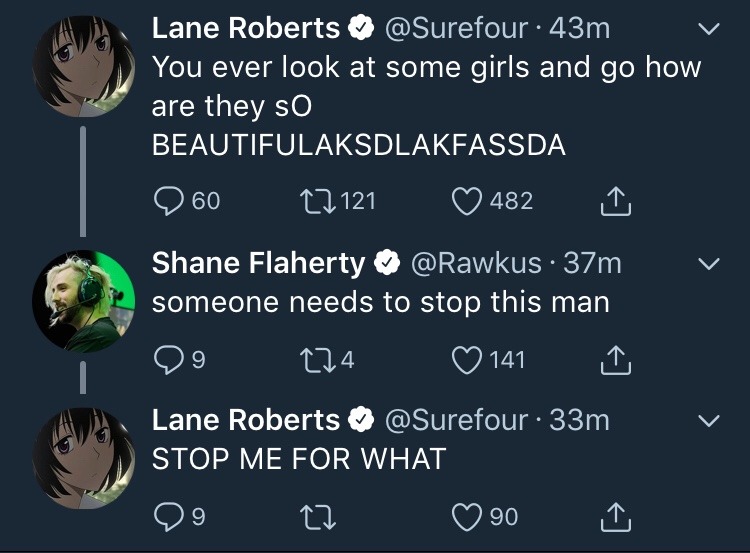Share the STOP ME FOR WHAT tweet
Screen dimensions: 750x553
pos(615,517)
